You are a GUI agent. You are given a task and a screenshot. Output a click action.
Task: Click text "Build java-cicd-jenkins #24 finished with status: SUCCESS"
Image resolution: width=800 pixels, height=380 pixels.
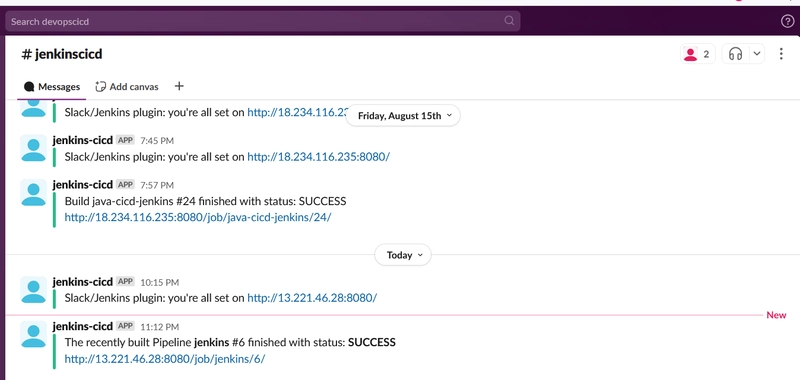click(206, 201)
